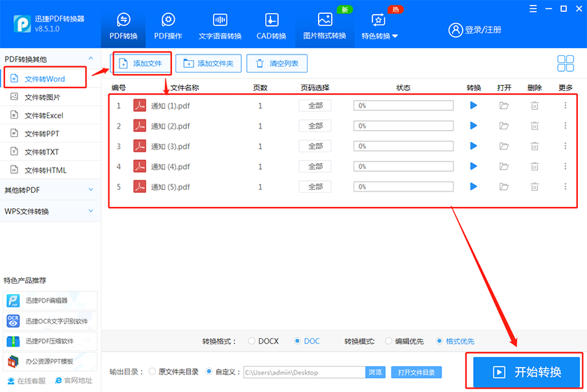The height and width of the screenshot is (392, 587).
Task: Choose page range 全部 for 通知 (4).pdf
Action: 315,166
